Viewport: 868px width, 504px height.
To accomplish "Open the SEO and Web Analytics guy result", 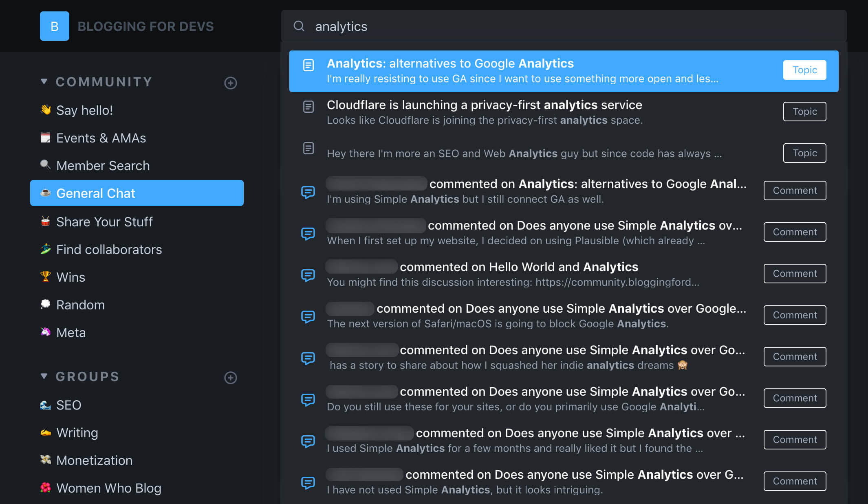I will pos(564,153).
